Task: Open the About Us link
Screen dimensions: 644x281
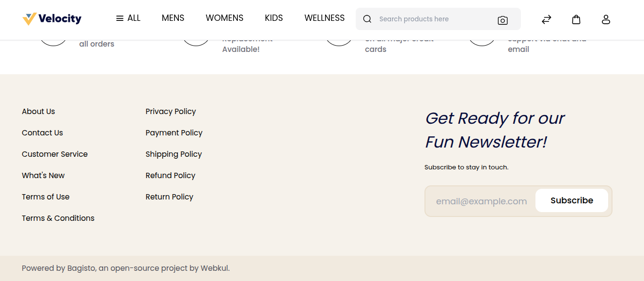Action: 38,112
